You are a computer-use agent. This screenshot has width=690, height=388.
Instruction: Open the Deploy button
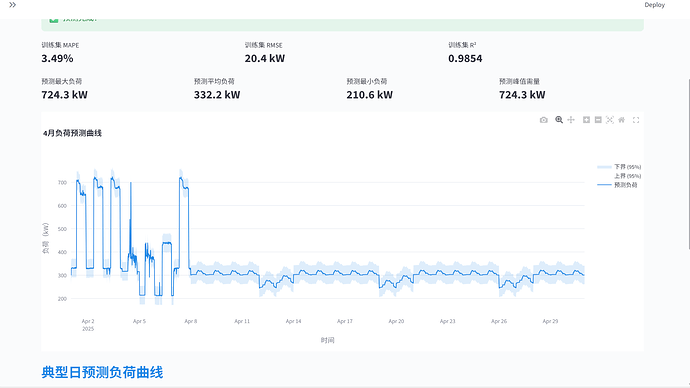pyautogui.click(x=654, y=5)
